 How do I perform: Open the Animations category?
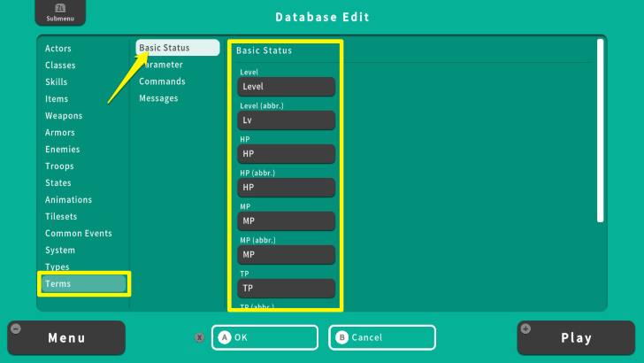[x=69, y=200]
